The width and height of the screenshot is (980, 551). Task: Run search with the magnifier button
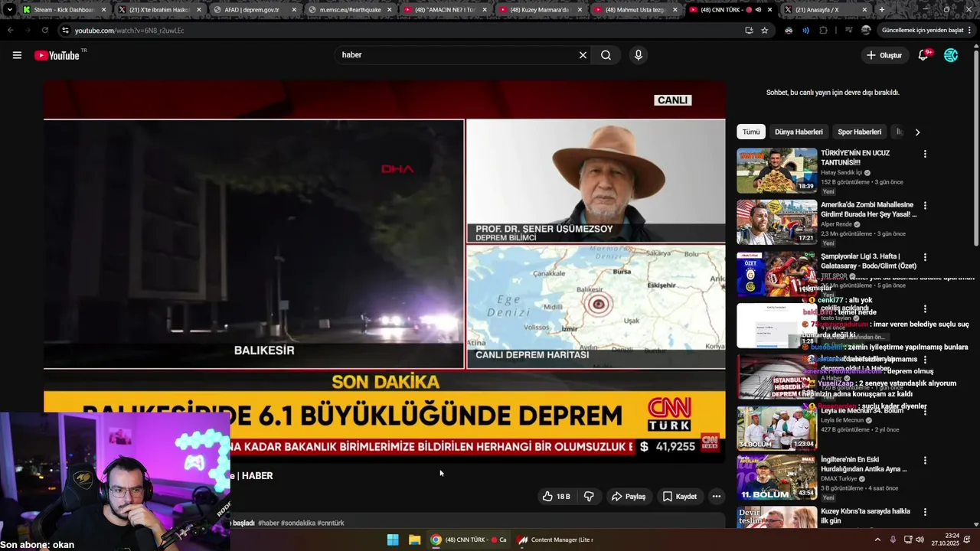coord(606,55)
